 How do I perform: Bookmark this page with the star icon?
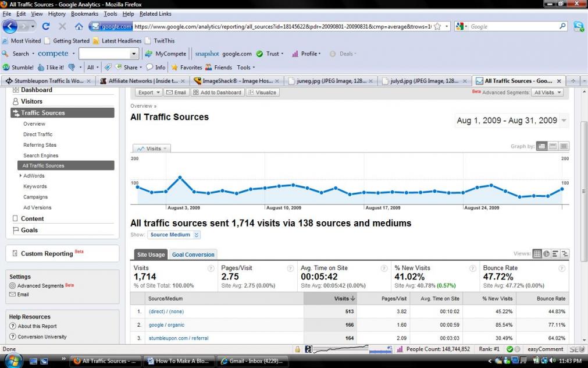click(437, 27)
